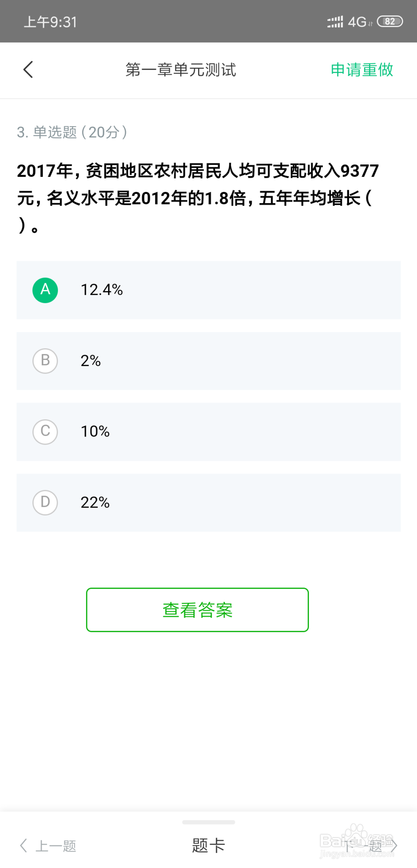
Task: Select option D radio circle
Action: [45, 502]
